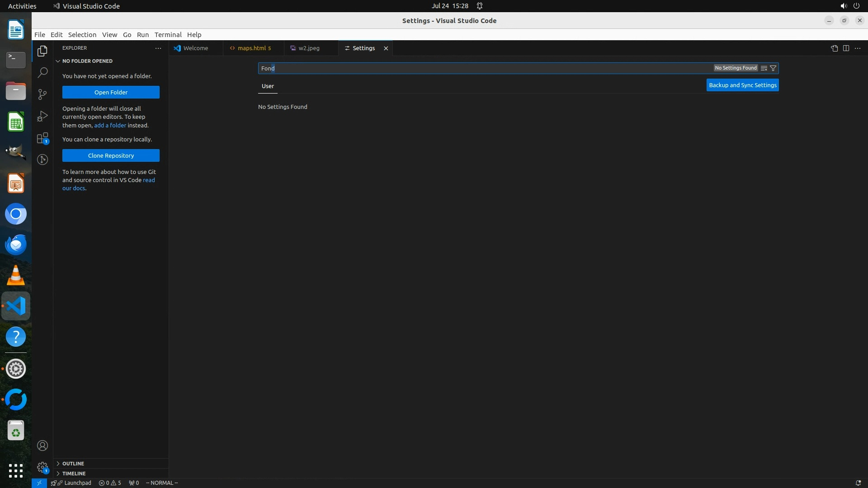Viewport: 868px width, 488px height.
Task: Switch to the maps.html tab
Action: [x=251, y=48]
